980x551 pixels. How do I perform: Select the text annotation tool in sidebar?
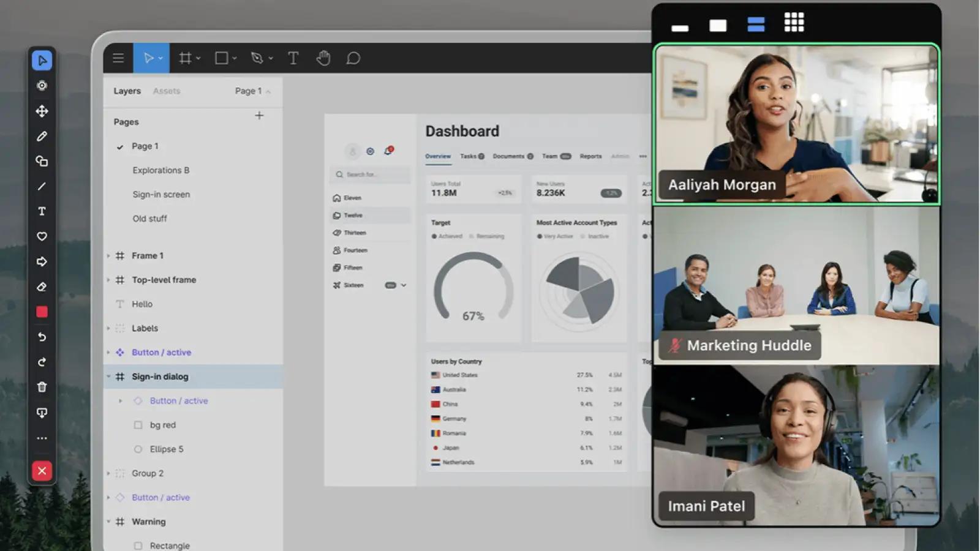coord(42,211)
